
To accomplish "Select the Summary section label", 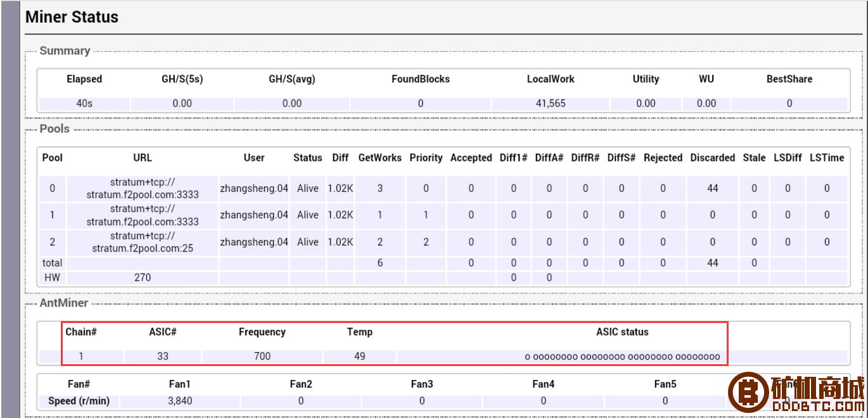I will pyautogui.click(x=65, y=51).
